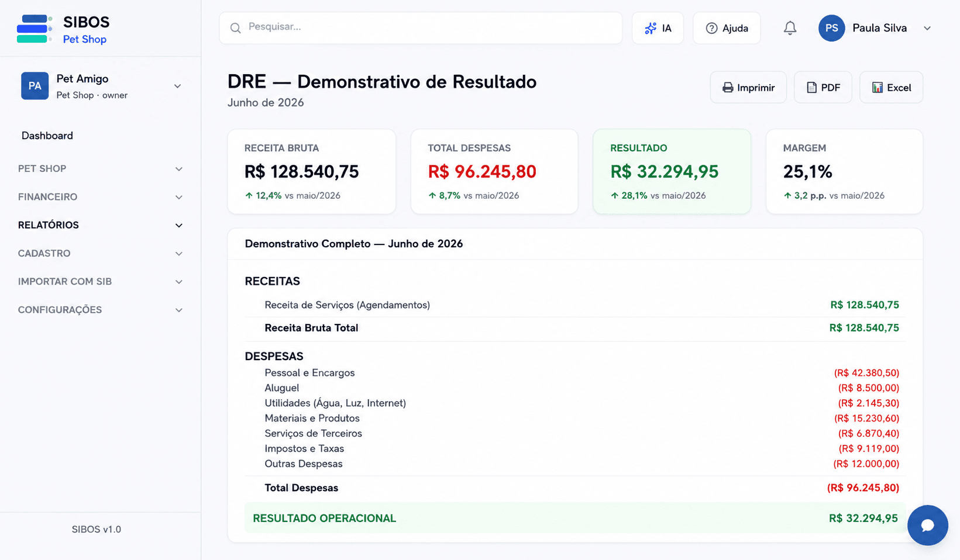Export the report as PDF
The height and width of the screenshot is (560, 960).
coord(823,87)
